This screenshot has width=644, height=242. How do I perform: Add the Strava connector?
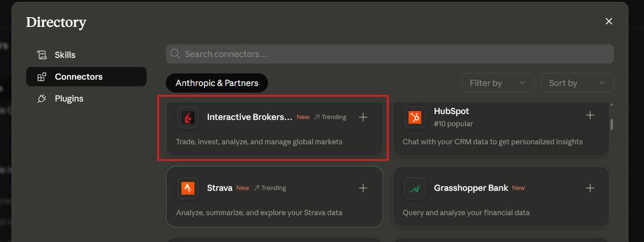coord(363,188)
